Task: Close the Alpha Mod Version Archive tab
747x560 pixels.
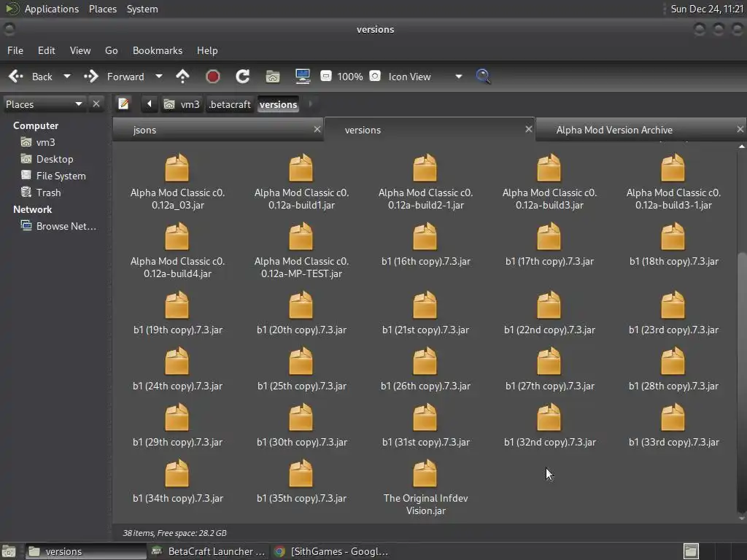Action: (x=740, y=129)
